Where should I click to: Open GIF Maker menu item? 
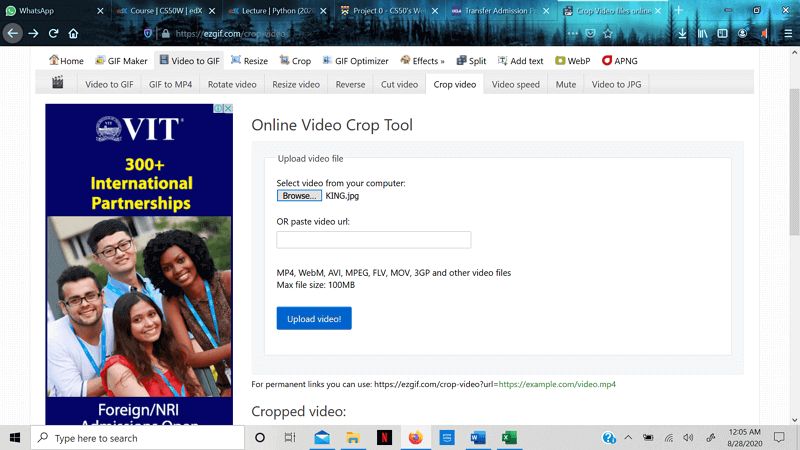tap(121, 61)
